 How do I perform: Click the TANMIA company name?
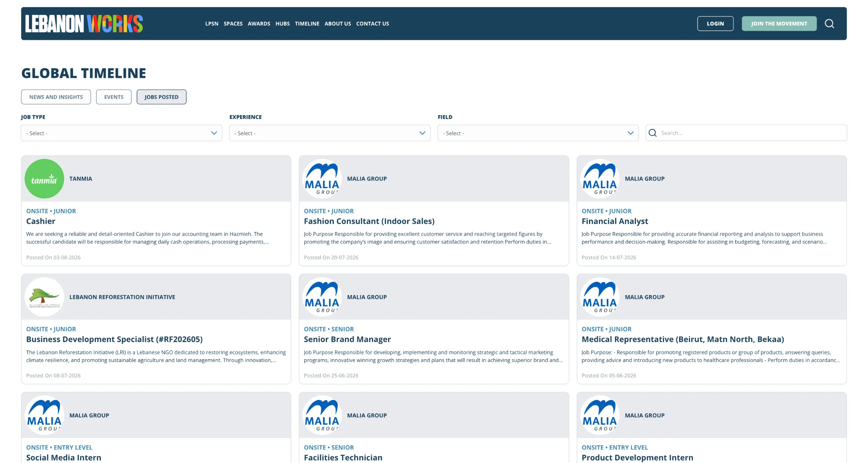pos(81,178)
